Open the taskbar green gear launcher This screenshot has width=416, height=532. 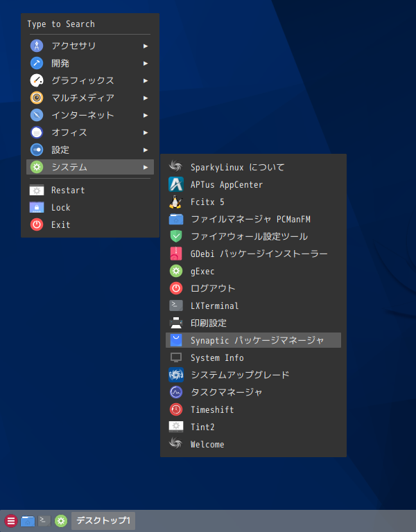(61, 521)
